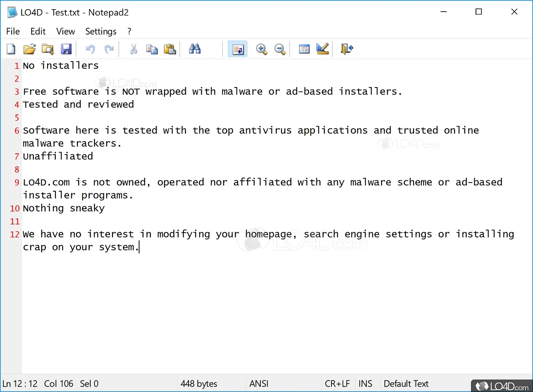Viewport: 533px width, 392px height.
Task: Open customize schemes ruler-pencil icon
Action: click(322, 49)
